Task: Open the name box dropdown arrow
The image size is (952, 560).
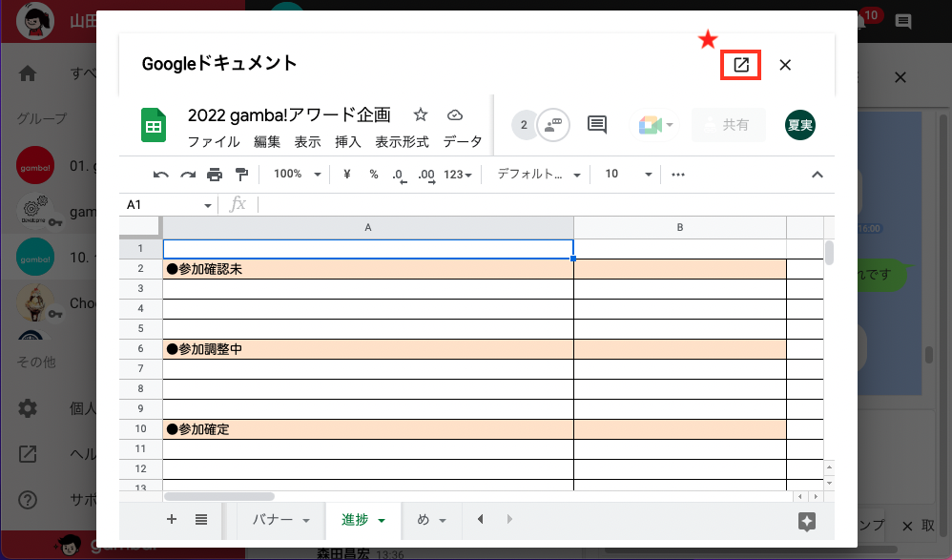Action: (x=208, y=205)
